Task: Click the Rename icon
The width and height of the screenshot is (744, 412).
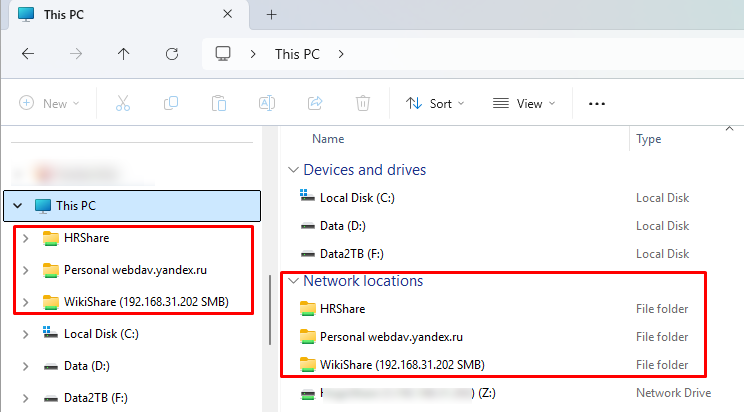Action: click(x=267, y=103)
